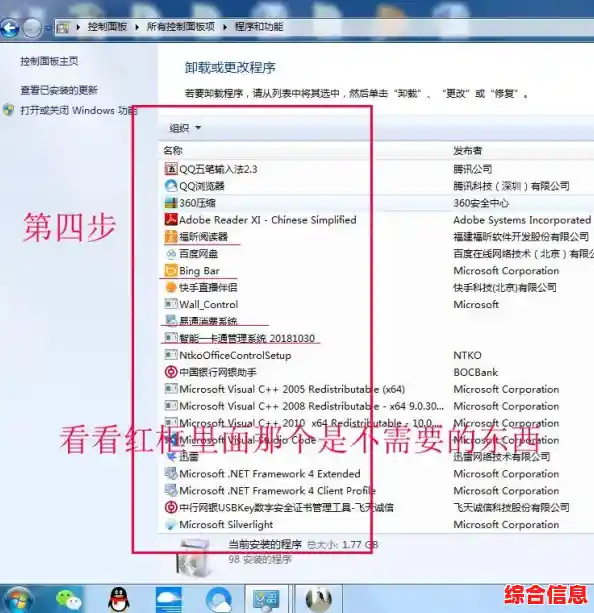This screenshot has width=594, height=613.
Task: Select the Microsoft Silverlight icon
Action: (170, 524)
